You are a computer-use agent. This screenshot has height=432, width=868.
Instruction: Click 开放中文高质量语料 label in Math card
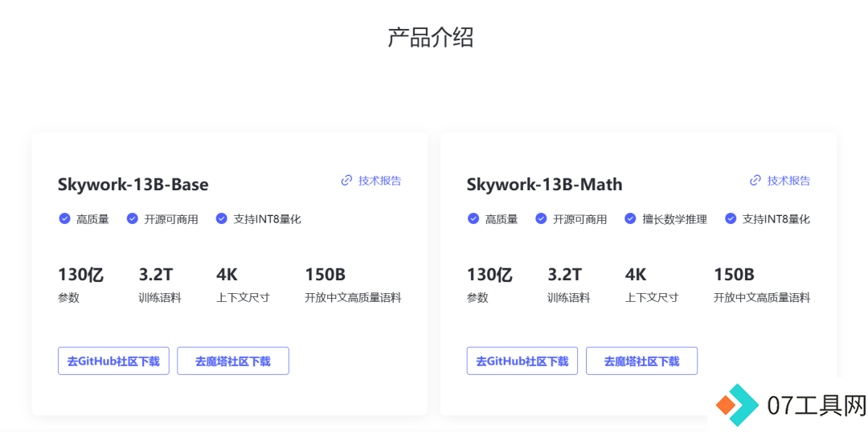tap(762, 298)
